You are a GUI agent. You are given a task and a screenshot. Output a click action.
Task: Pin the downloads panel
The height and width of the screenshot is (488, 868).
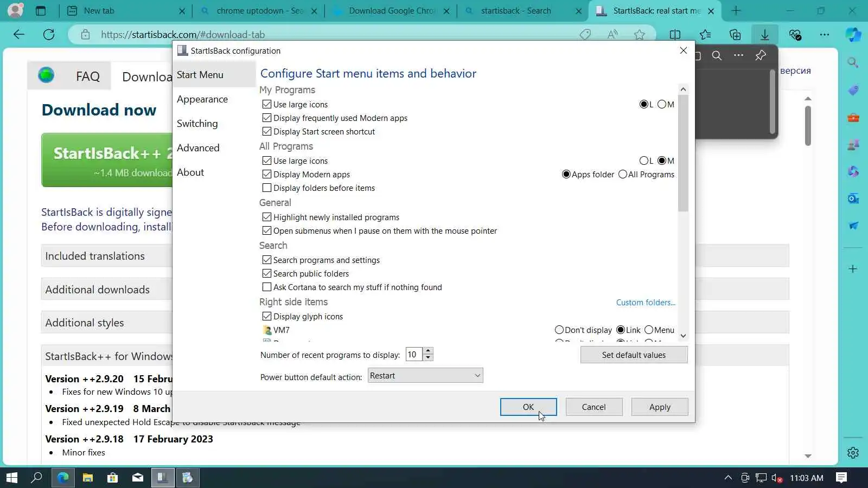coord(761,55)
